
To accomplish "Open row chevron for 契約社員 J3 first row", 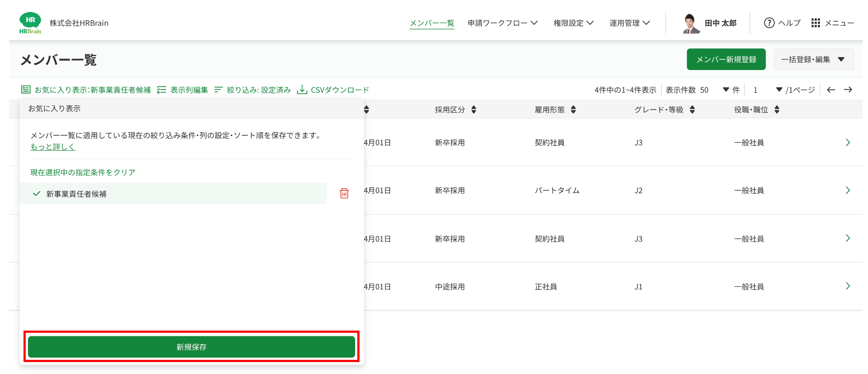I will click(x=848, y=143).
